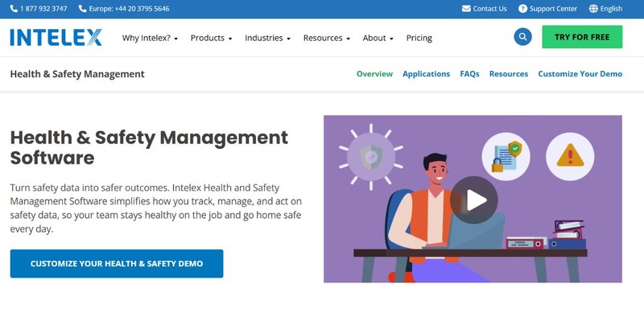Click the phone icon beside the Europe number
644x326 pixels.
(83, 9)
